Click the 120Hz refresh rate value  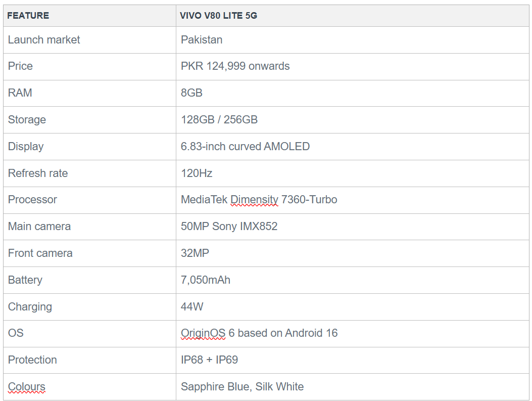coord(197,173)
